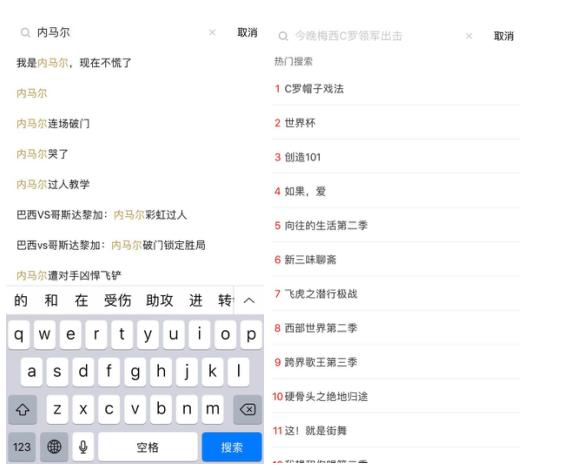Tap the backspace key on the keyboard
563x470 pixels.
coord(248,409)
